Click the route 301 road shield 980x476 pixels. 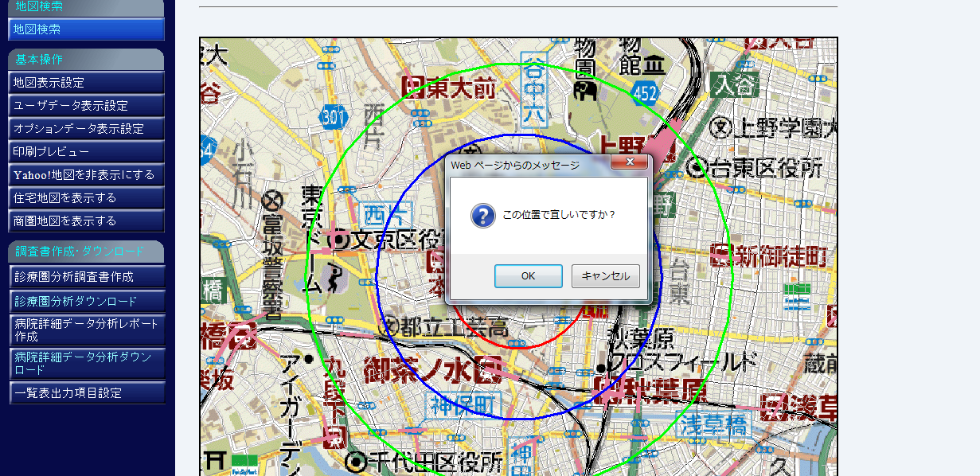pos(334,118)
